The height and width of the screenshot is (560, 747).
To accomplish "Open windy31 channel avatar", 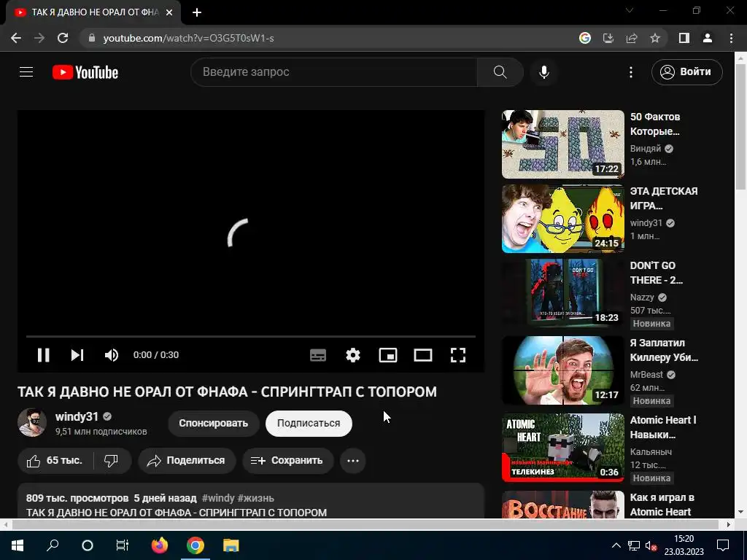I will coord(32,422).
